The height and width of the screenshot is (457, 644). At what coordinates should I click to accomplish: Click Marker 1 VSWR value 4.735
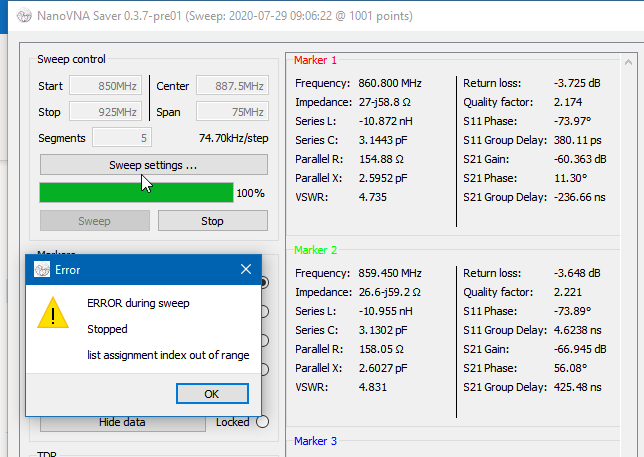[x=373, y=197]
